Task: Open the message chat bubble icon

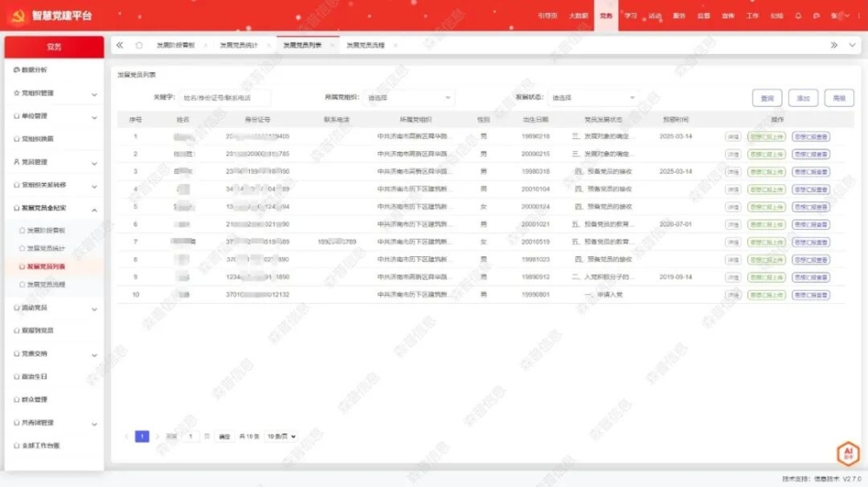Action: pyautogui.click(x=817, y=16)
